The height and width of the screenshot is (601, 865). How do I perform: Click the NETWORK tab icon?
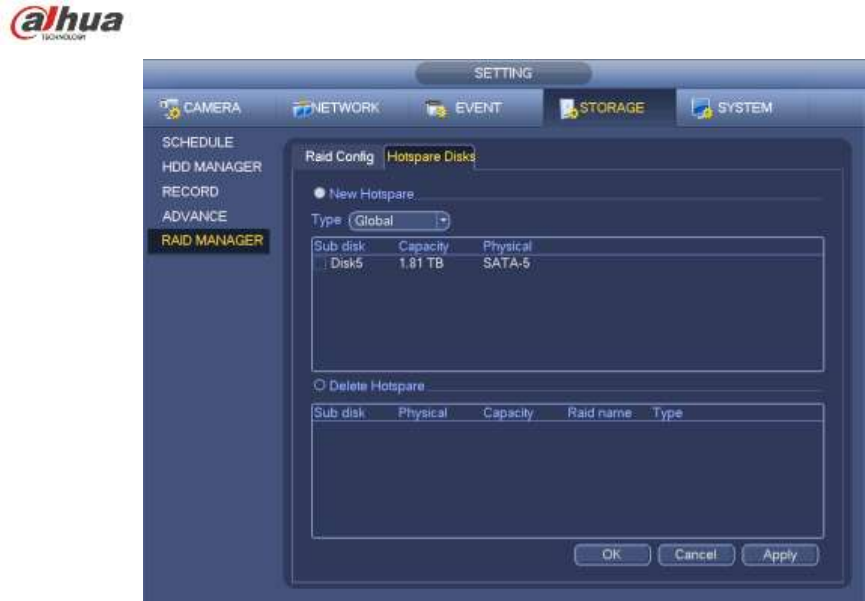pos(302,109)
